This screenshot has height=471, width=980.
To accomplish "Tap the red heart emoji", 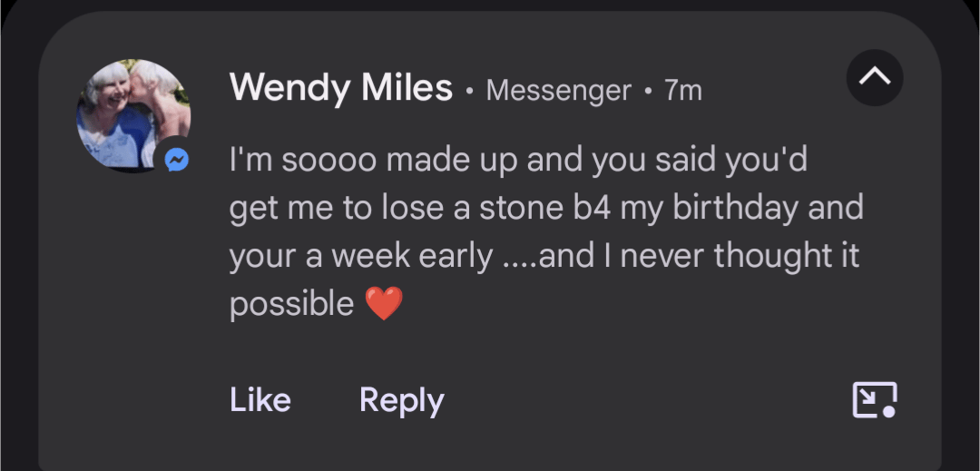I will point(383,304).
